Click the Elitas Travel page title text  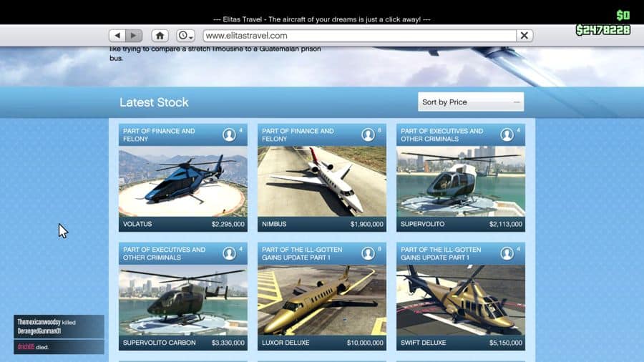(321, 19)
